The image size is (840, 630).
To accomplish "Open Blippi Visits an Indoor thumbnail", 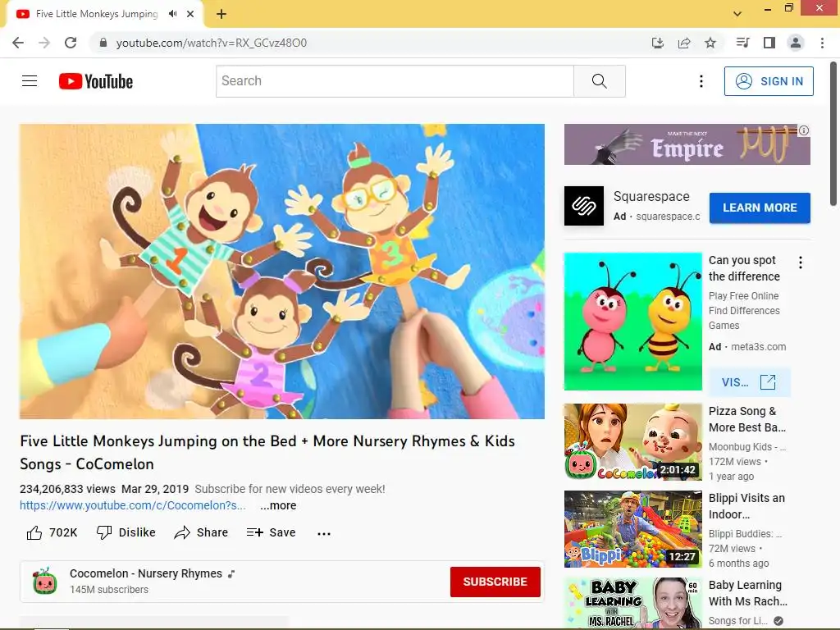I will tap(632, 529).
